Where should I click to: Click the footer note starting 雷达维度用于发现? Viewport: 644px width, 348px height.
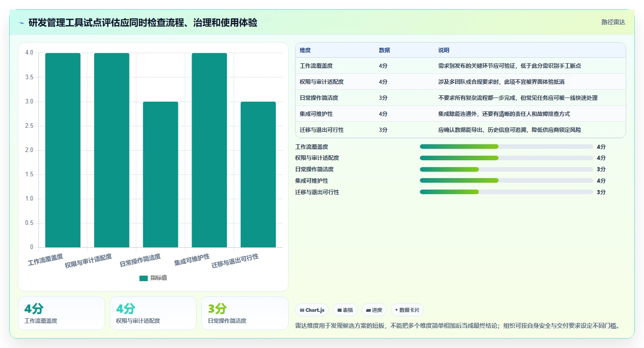click(x=457, y=326)
